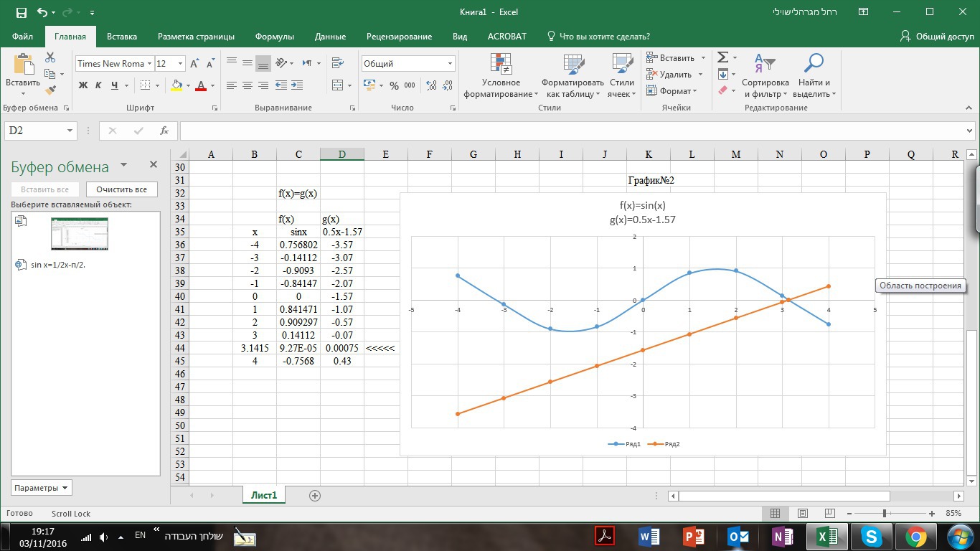Click the AutoSum sigma icon

coord(723,57)
